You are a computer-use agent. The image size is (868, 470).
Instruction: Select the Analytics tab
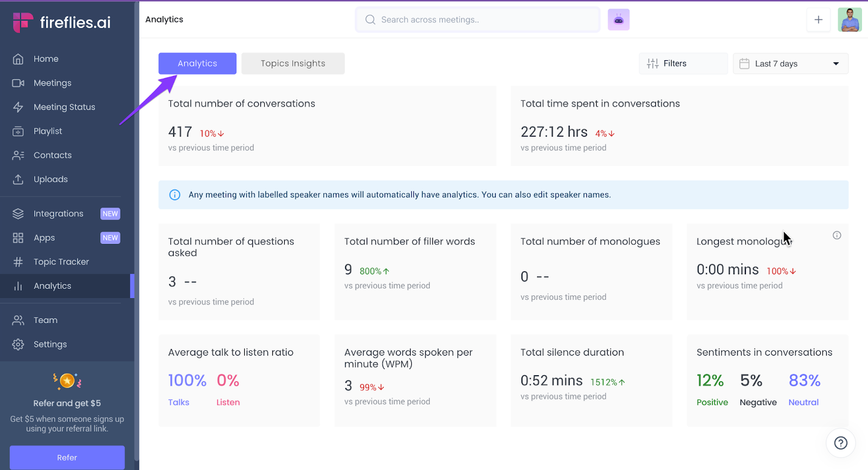[197, 63]
